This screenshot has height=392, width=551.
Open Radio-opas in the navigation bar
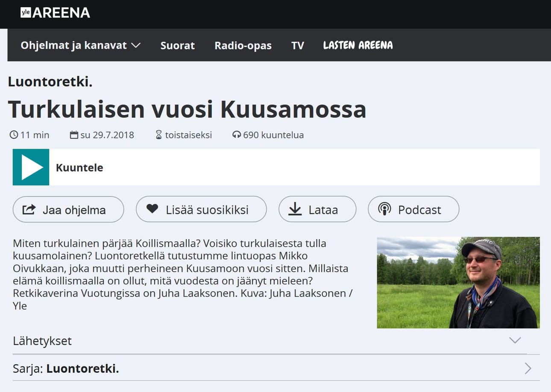tap(243, 45)
